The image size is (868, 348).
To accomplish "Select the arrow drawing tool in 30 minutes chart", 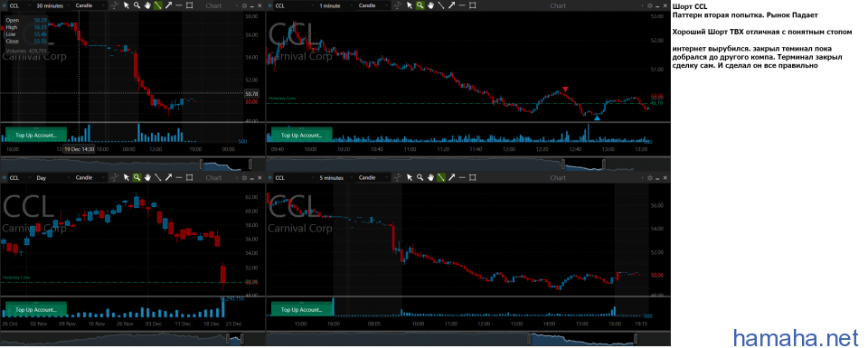I will [168, 5].
